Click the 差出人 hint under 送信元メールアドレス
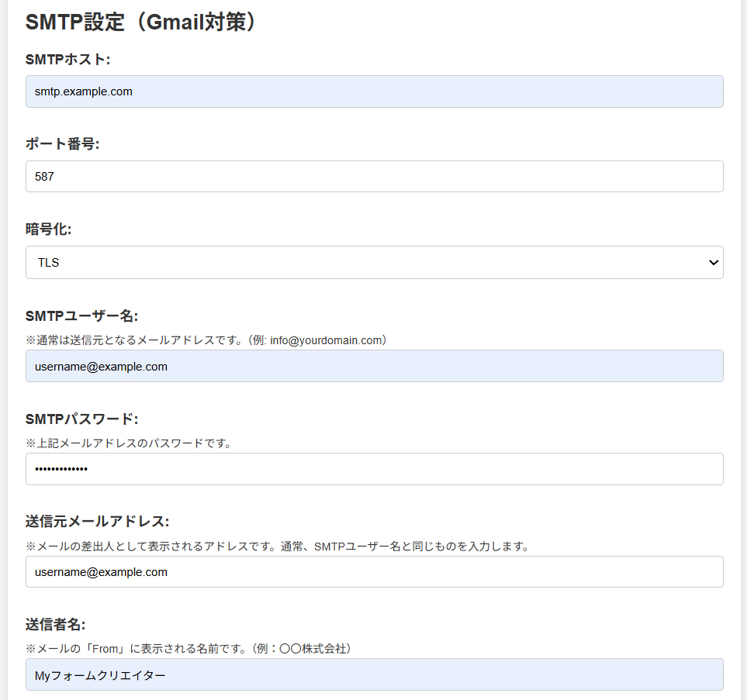This screenshot has width=747, height=700. point(277,547)
